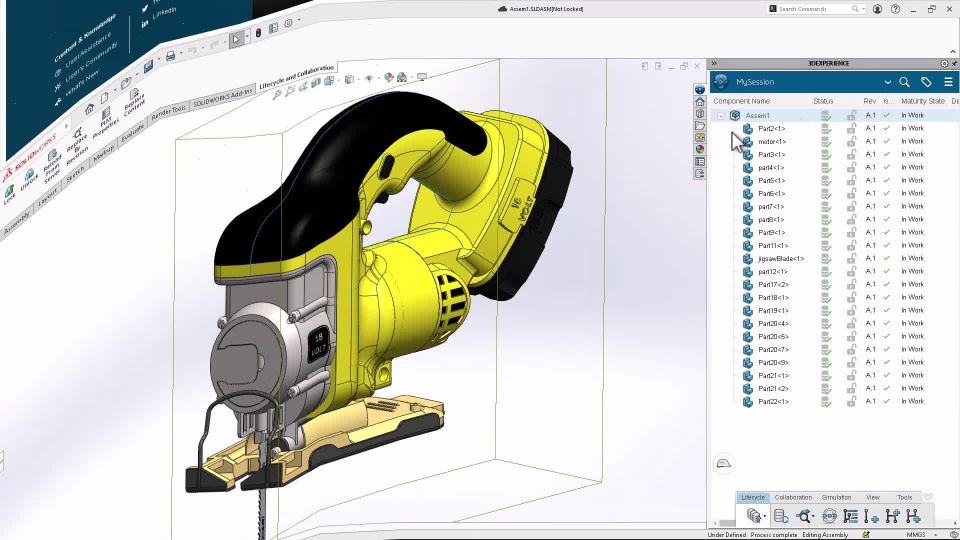960x540 pixels.
Task: Click the database refresh icon in Lifecycle bar
Action: coord(781,516)
